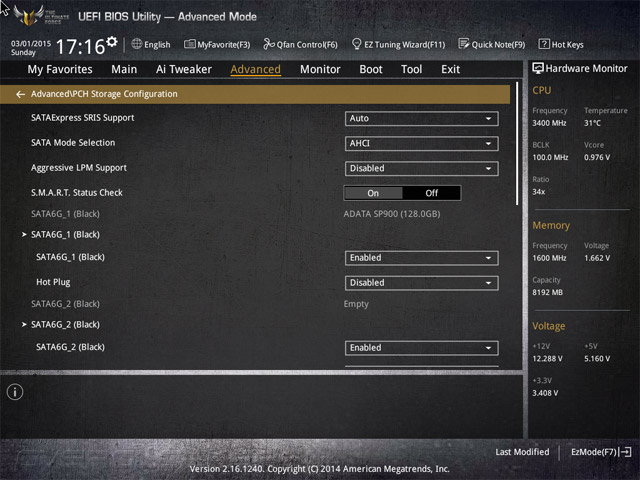The image size is (640, 480).
Task: Click EzMode(F7) button label
Action: point(594,452)
